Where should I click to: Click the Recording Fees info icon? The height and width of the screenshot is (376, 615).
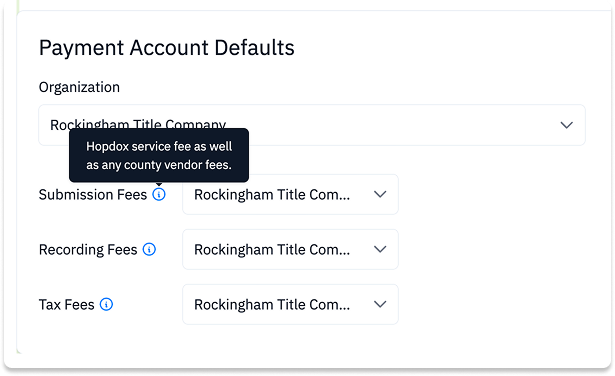point(149,249)
